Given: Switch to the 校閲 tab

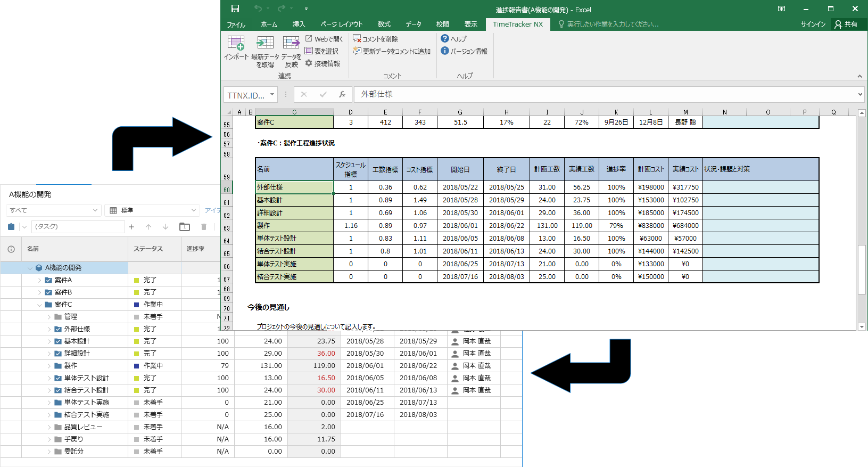Looking at the screenshot, I should click(442, 24).
